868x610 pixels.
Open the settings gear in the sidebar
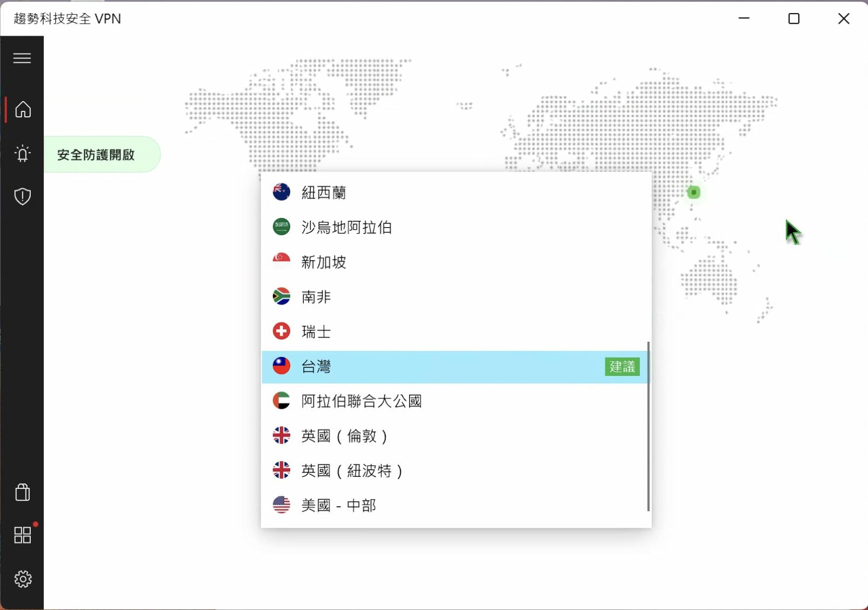23,579
